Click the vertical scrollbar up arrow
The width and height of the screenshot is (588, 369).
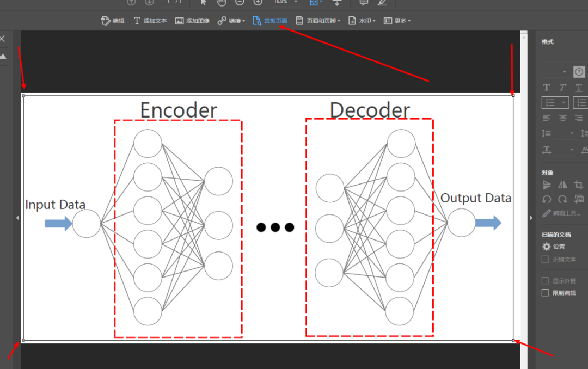[x=524, y=38]
